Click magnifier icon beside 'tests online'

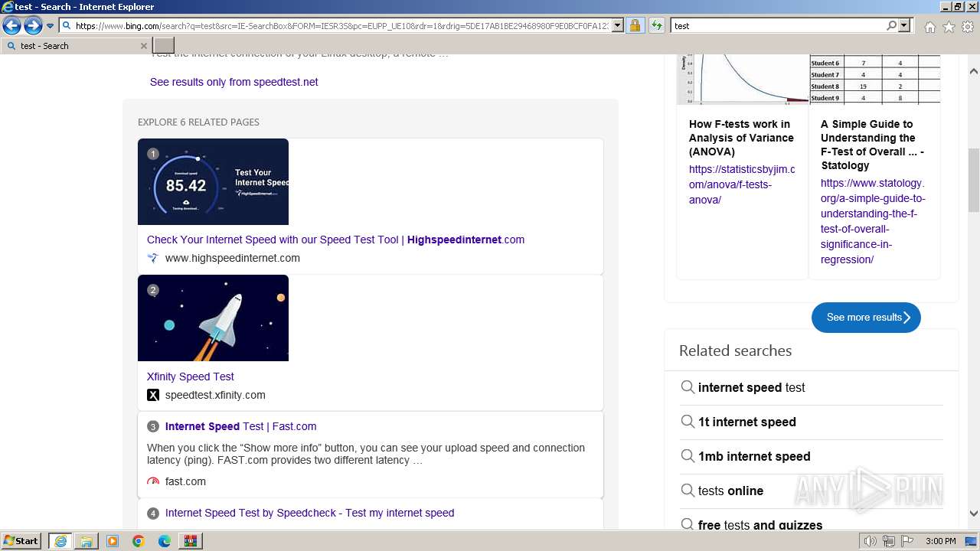(688, 491)
